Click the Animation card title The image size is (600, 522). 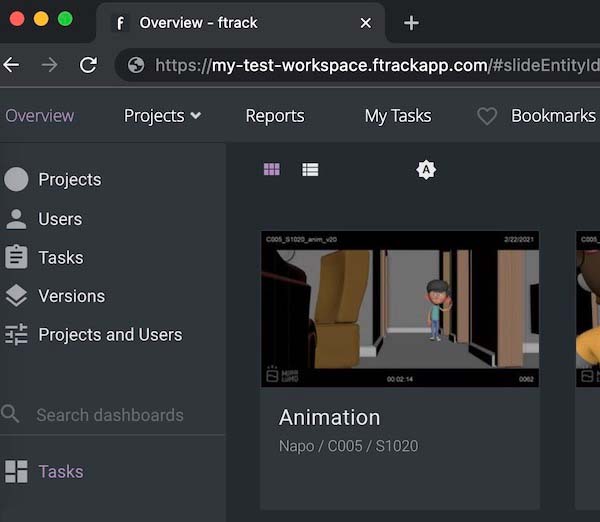(x=329, y=418)
